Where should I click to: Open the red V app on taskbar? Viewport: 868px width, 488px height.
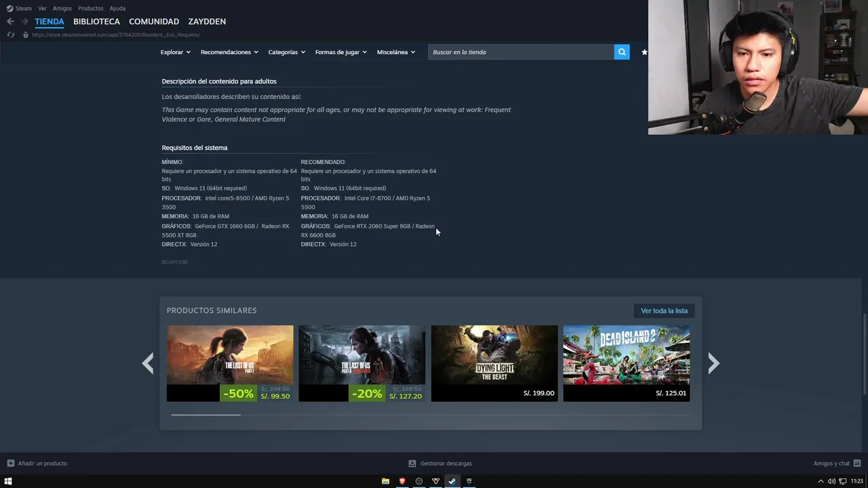pyautogui.click(x=435, y=481)
